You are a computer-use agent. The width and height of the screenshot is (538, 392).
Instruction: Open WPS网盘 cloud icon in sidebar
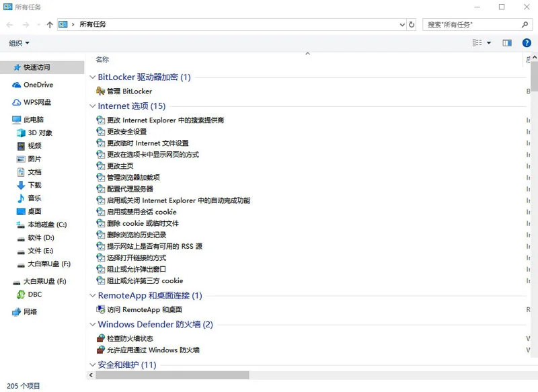pyautogui.click(x=16, y=102)
